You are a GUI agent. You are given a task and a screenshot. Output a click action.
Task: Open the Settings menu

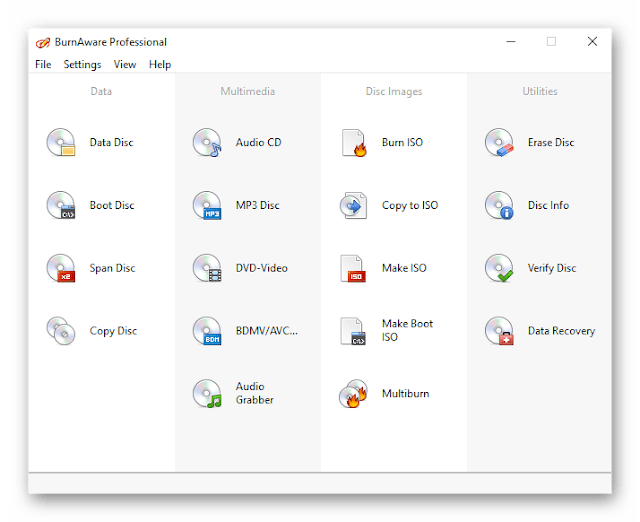82,64
